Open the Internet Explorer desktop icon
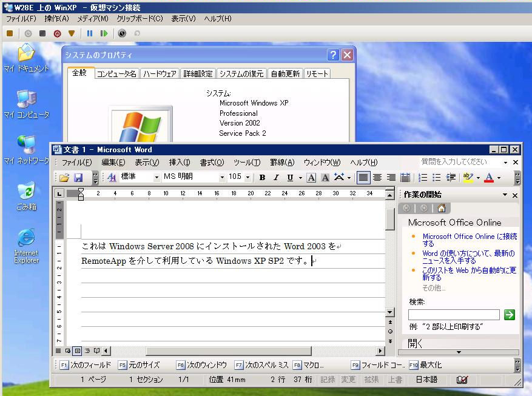 coord(26,246)
